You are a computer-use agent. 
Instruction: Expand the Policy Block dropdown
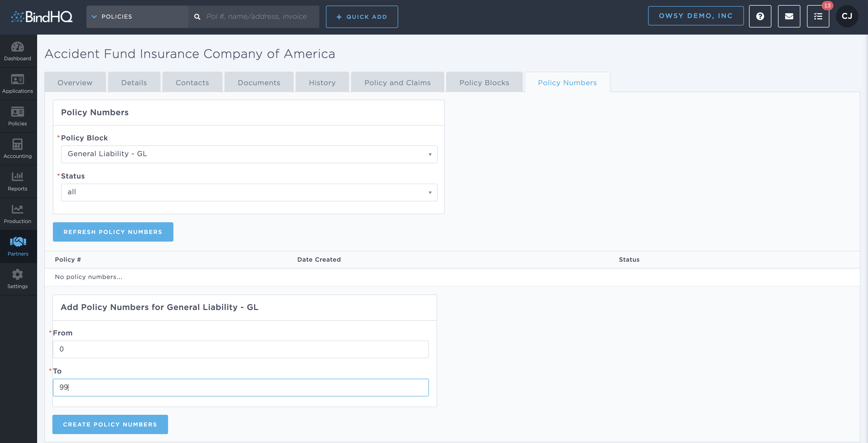tap(249, 154)
